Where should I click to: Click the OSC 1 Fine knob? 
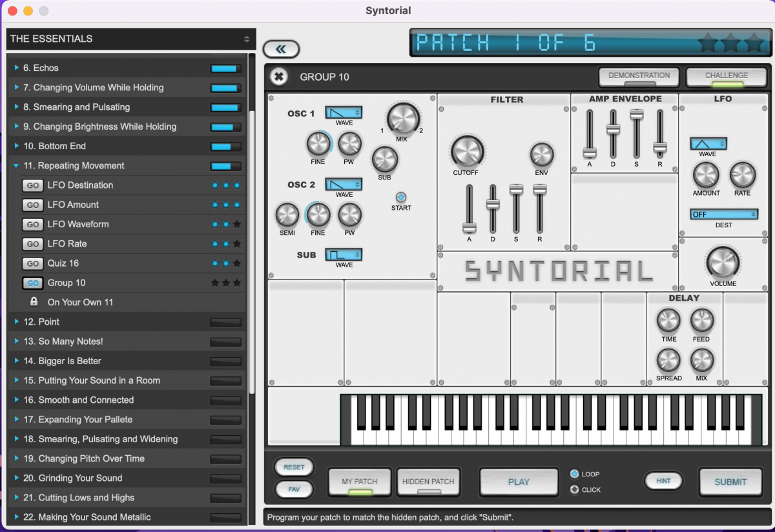coord(318,143)
